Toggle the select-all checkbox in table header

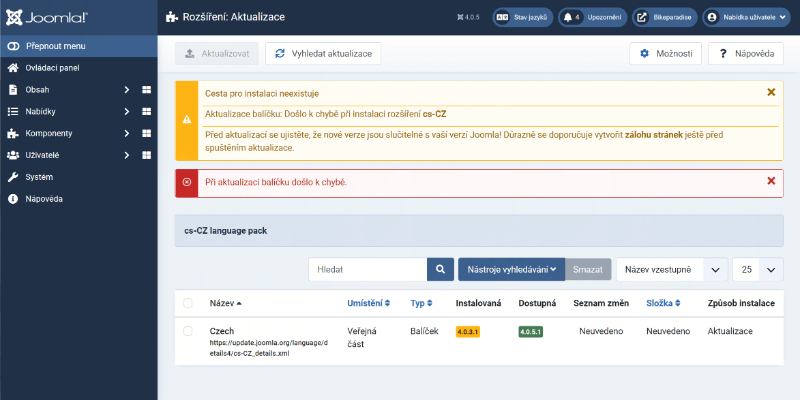(188, 303)
